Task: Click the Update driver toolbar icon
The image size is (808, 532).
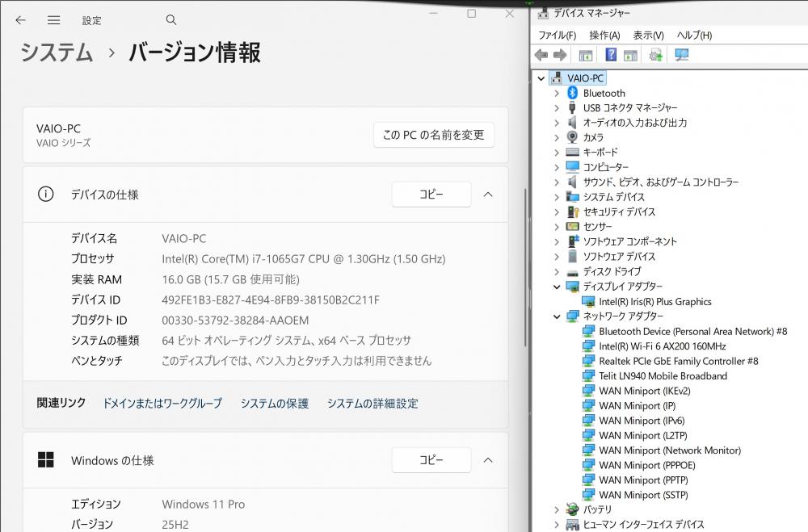Action: pyautogui.click(x=656, y=55)
